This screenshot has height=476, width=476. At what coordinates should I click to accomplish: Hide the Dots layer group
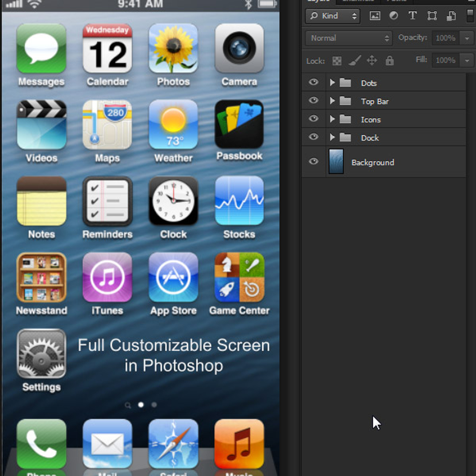click(313, 82)
